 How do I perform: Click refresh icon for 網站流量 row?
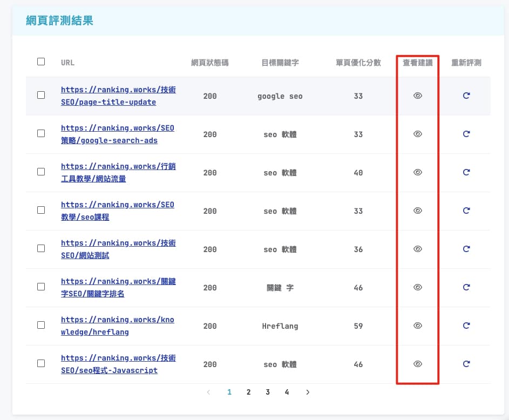point(466,172)
